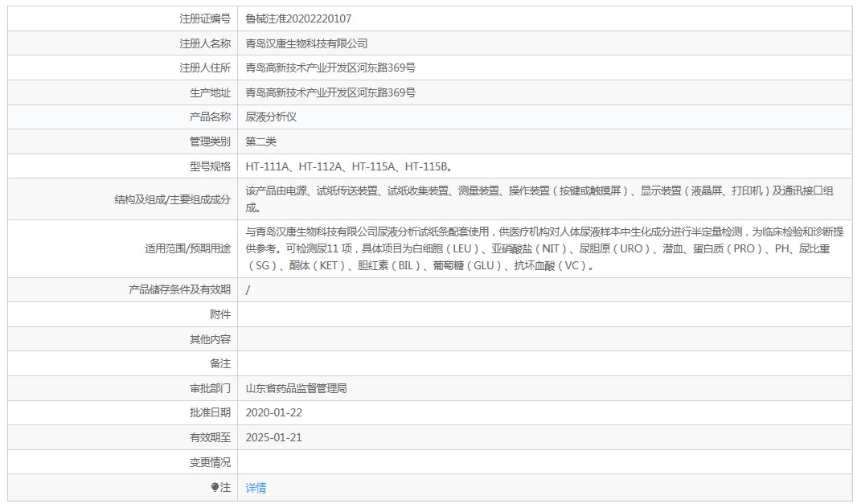Open the 详情 link in the 注 row

tap(256, 488)
